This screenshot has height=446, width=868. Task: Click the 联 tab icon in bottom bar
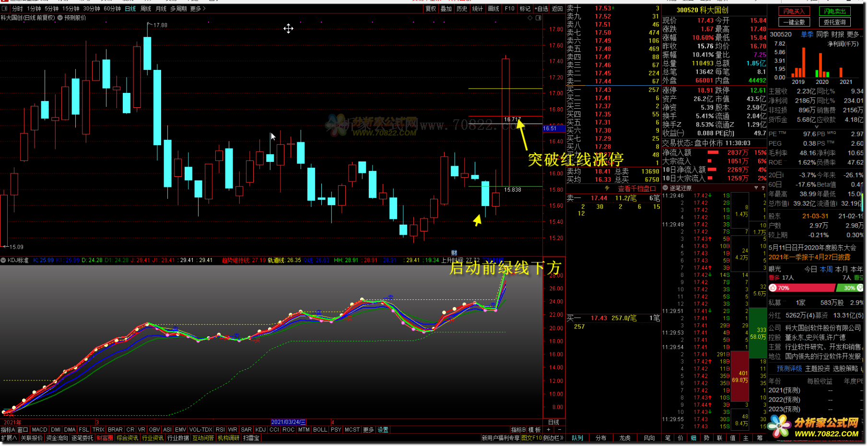click(719, 438)
